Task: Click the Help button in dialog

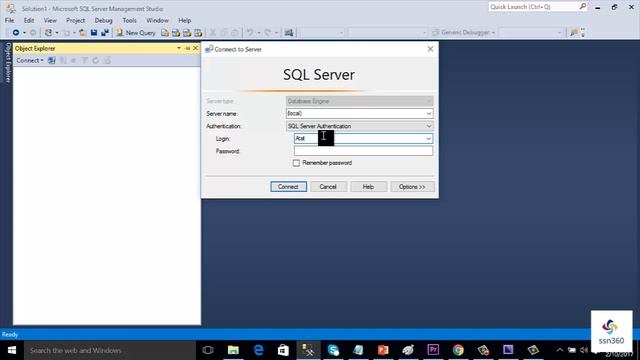Action: coord(368,187)
